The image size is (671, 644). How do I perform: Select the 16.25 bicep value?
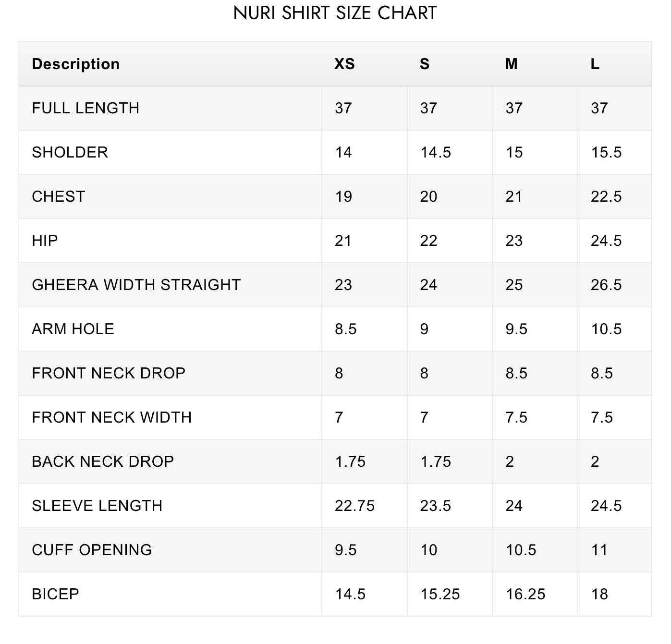click(525, 594)
